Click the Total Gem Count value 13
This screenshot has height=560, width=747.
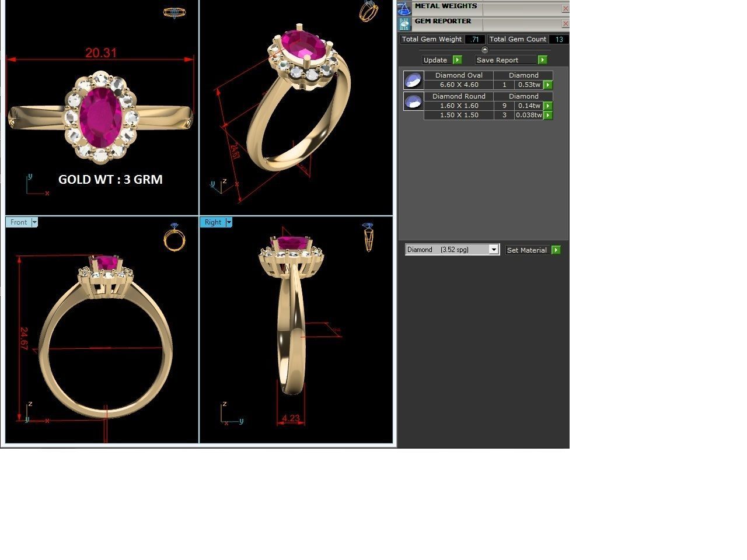click(559, 39)
